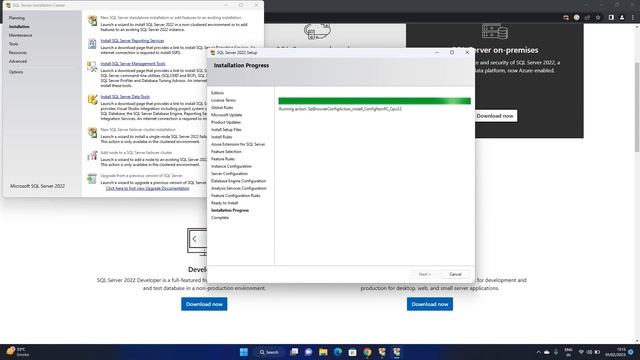
Task: Open the Chrome profile icon
Action: tap(622, 18)
